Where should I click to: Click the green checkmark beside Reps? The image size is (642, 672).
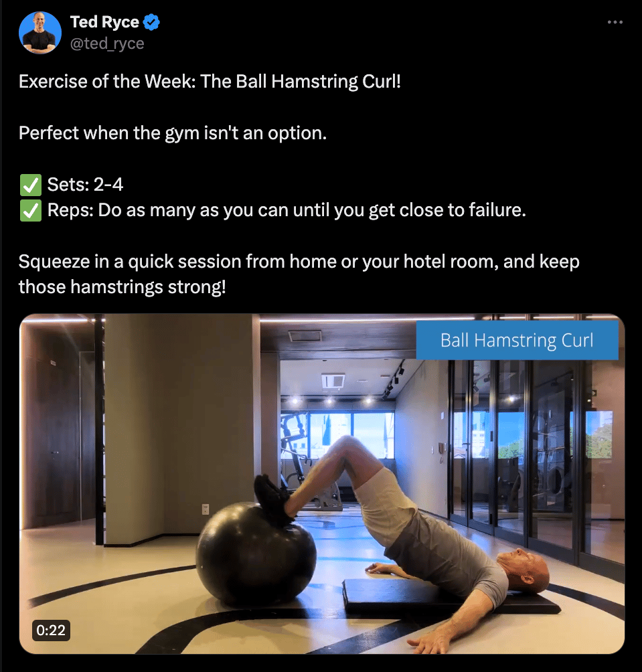click(x=31, y=210)
